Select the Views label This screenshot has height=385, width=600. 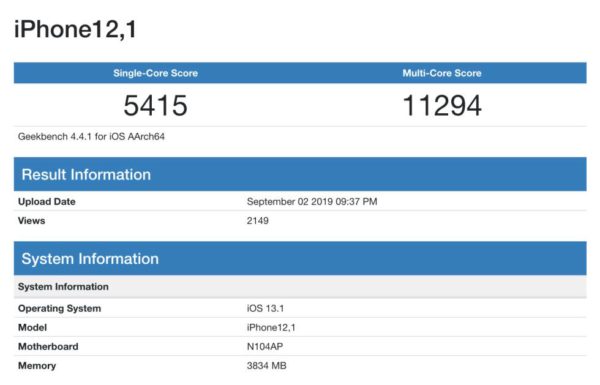(x=31, y=221)
